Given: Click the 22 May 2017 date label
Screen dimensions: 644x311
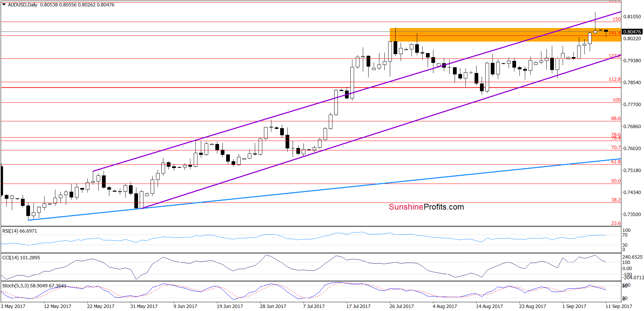Looking at the screenshot, I should pos(101,306).
